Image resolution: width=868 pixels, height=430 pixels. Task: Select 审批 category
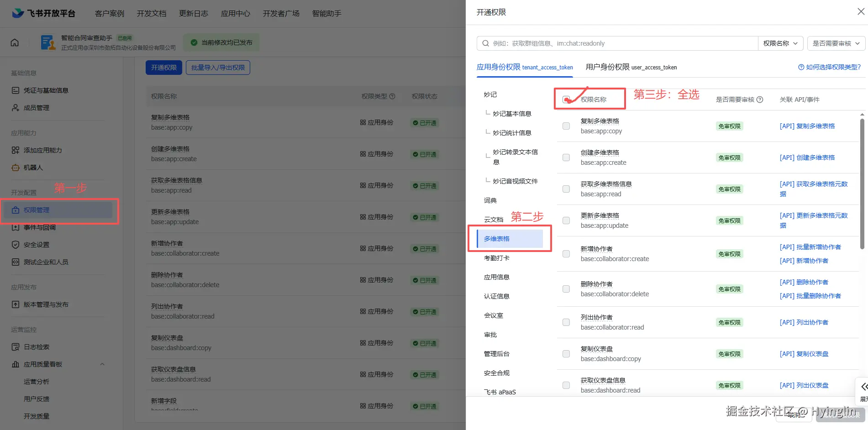point(490,335)
